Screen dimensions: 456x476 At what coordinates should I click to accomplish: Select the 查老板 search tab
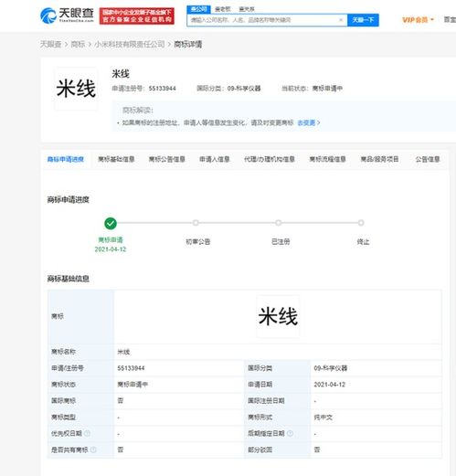coord(223,9)
